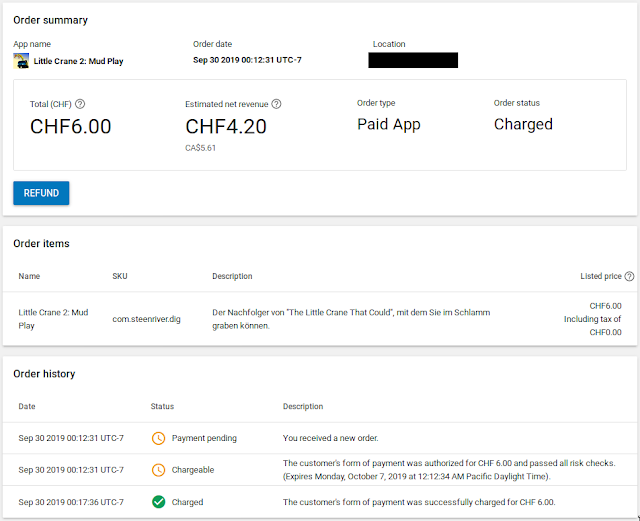The height and width of the screenshot is (521, 640).
Task: Click the German description text starting Der Nachfolger
Action: (351, 319)
